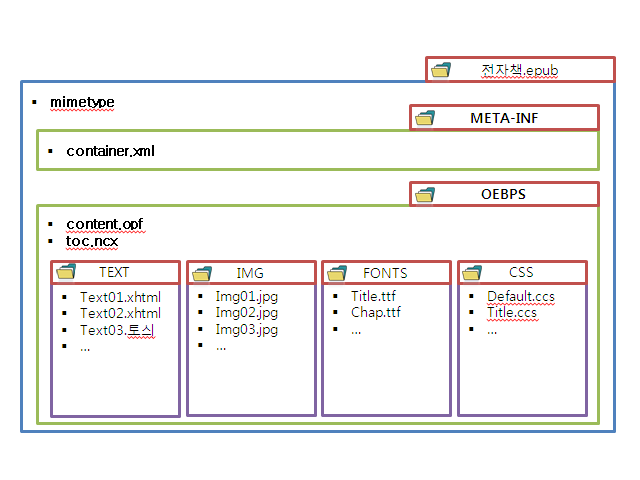Select Text01.xhtml in TEXT folder

(x=120, y=297)
